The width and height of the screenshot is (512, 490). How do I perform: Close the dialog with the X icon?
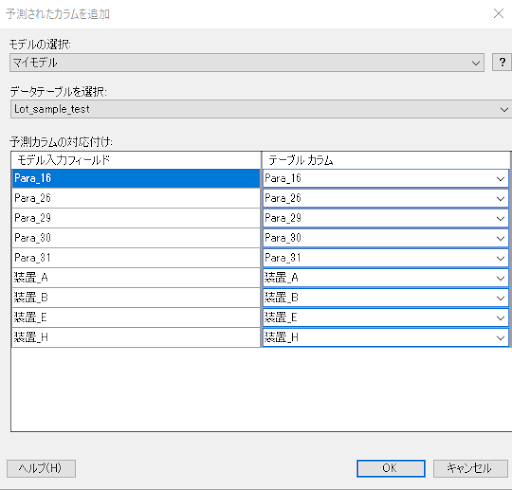[x=499, y=14]
